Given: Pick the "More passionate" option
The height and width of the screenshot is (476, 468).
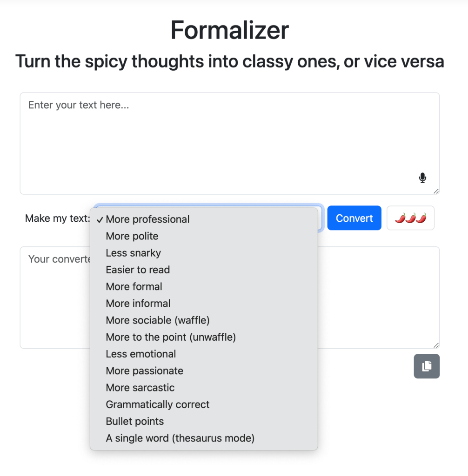Looking at the screenshot, I should [145, 371].
